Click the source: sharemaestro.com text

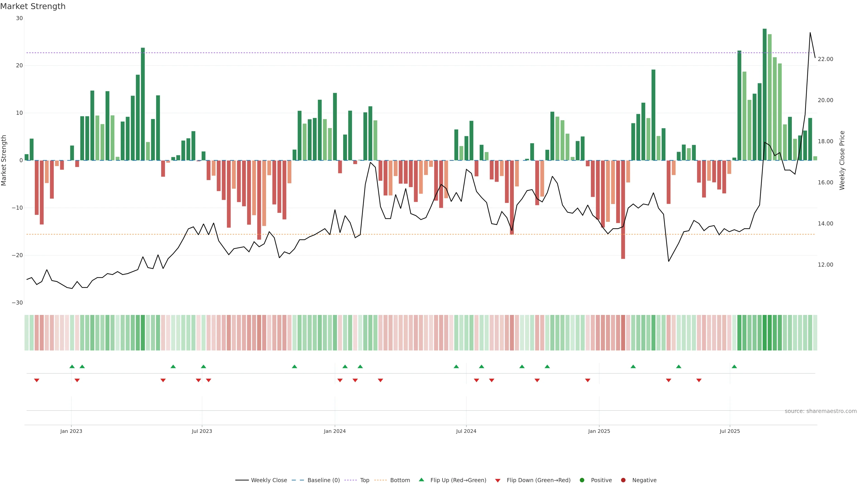821,411
